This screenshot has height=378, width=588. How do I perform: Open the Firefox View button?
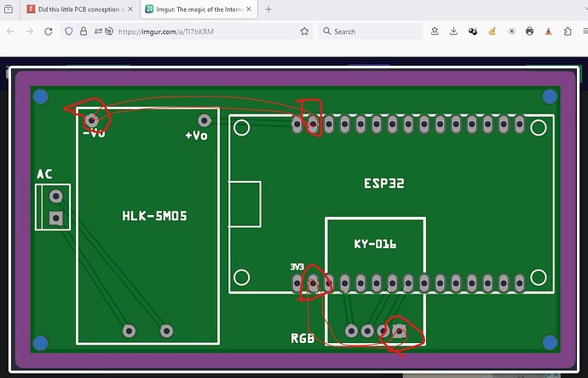[x=9, y=9]
